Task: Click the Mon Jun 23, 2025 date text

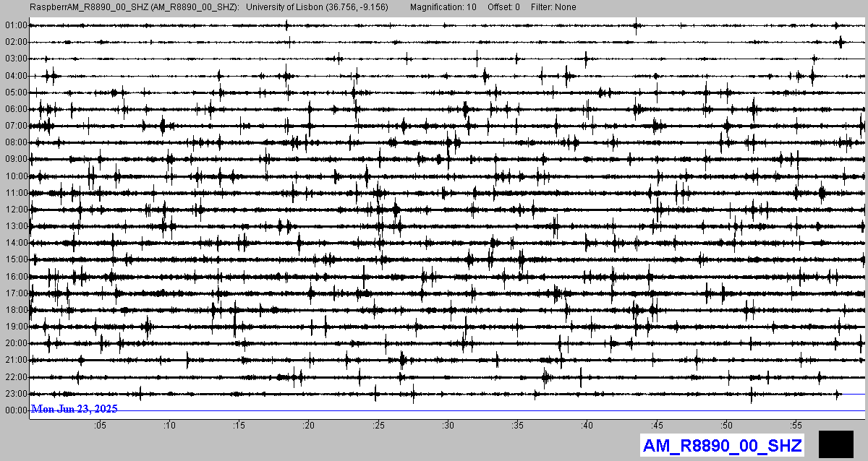Action: tap(74, 409)
